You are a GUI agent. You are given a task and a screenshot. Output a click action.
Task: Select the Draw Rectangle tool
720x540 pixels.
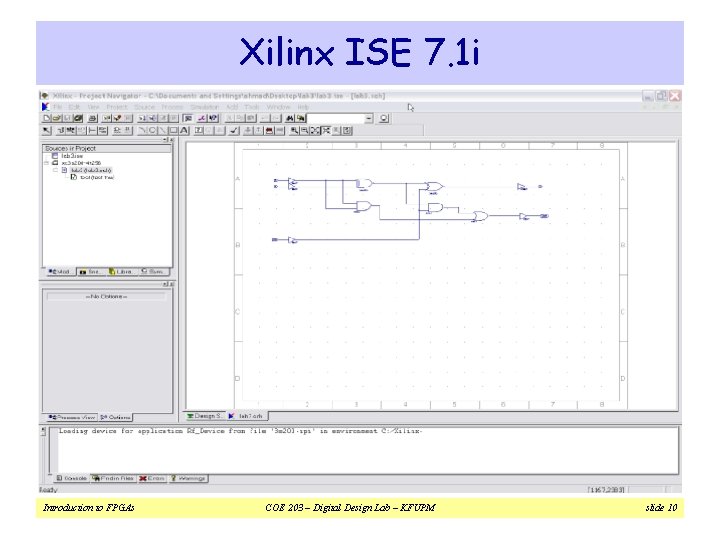pyautogui.click(x=173, y=130)
